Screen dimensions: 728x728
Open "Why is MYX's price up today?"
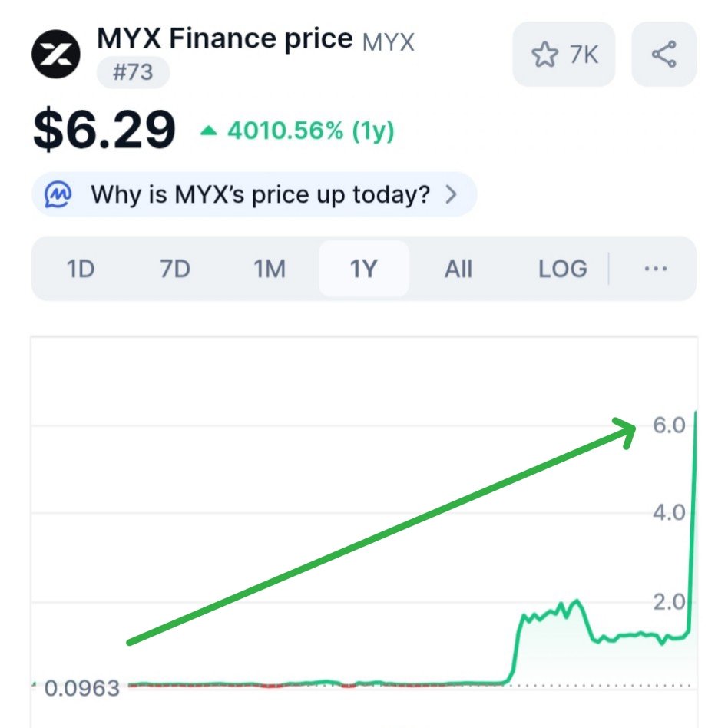[x=260, y=194]
